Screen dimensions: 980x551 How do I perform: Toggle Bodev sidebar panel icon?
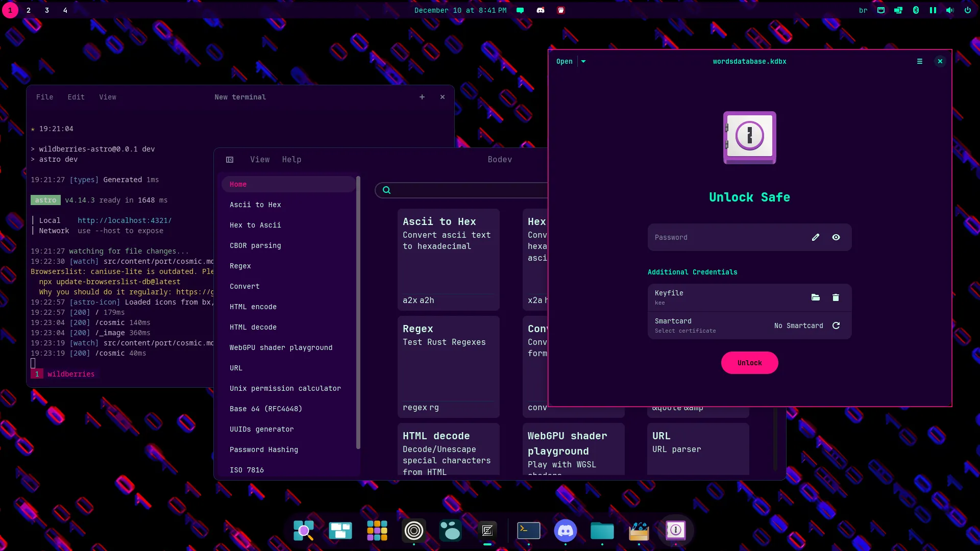point(230,160)
